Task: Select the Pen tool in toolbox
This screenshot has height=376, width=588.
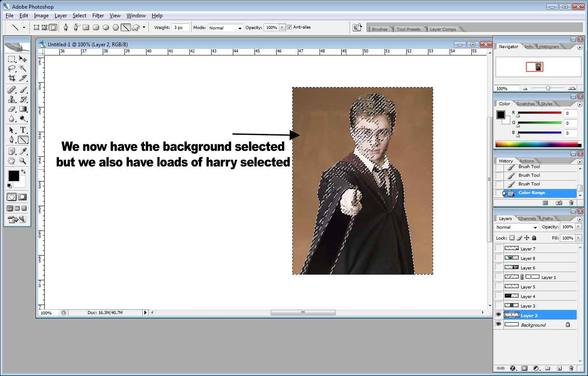Action: (12, 140)
